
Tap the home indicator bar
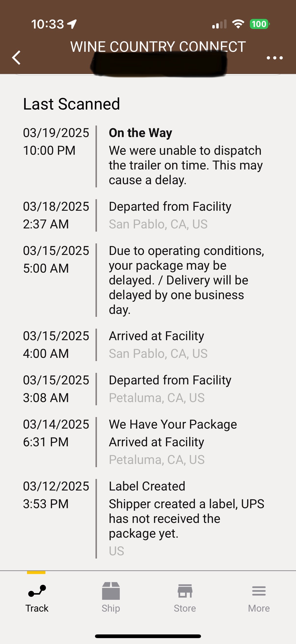click(x=148, y=636)
